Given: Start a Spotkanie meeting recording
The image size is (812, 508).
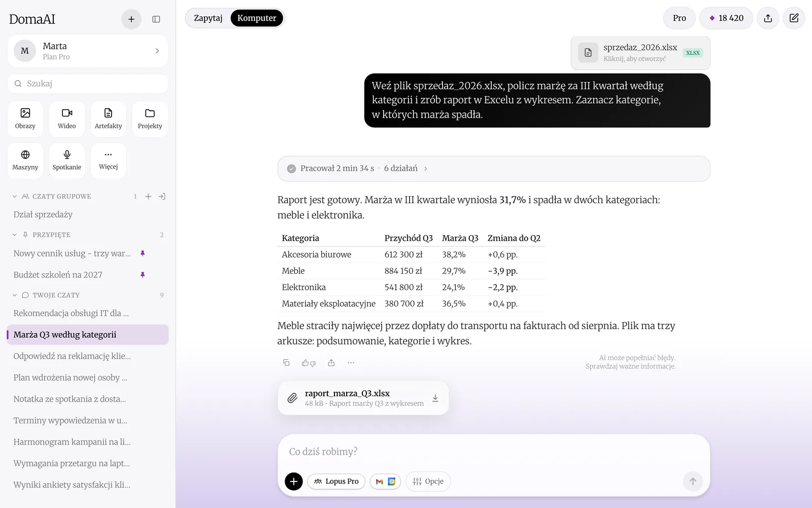Looking at the screenshot, I should (67, 161).
